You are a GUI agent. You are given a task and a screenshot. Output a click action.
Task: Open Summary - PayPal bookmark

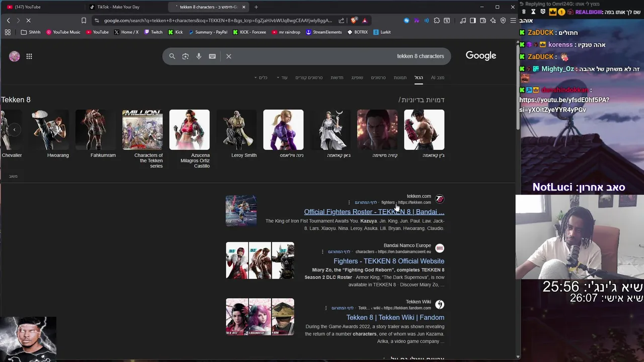coord(208,32)
